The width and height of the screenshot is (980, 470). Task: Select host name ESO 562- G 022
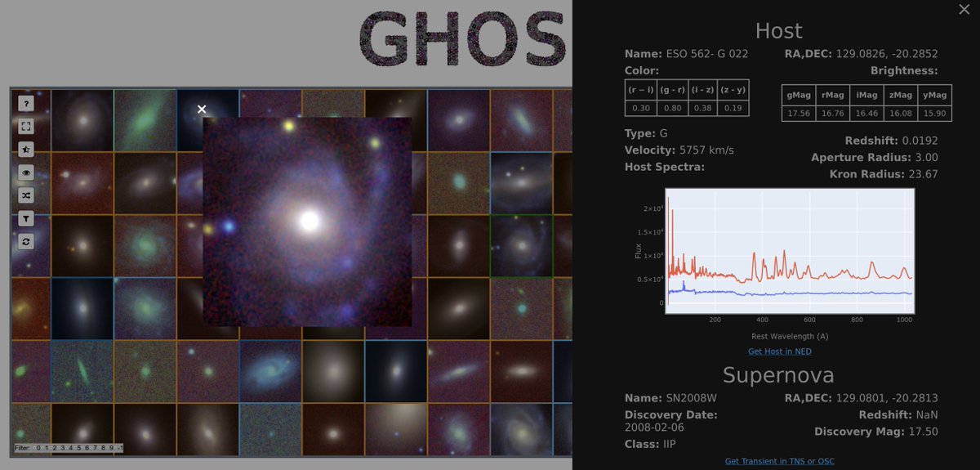[707, 54]
